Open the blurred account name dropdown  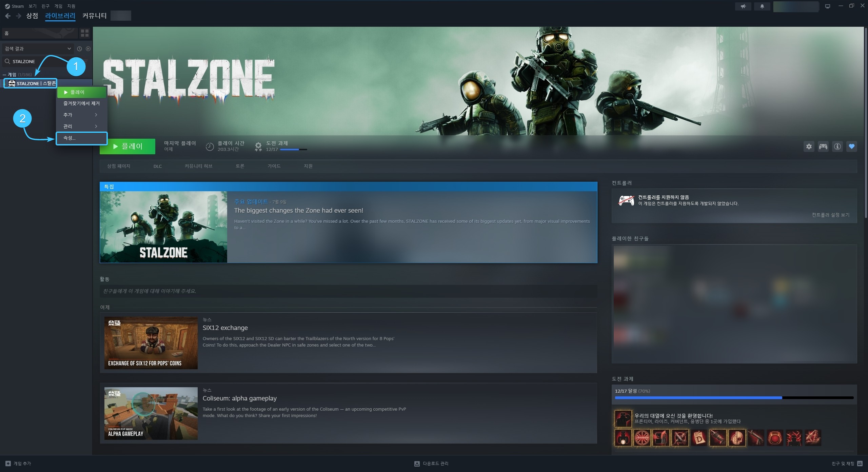796,6
